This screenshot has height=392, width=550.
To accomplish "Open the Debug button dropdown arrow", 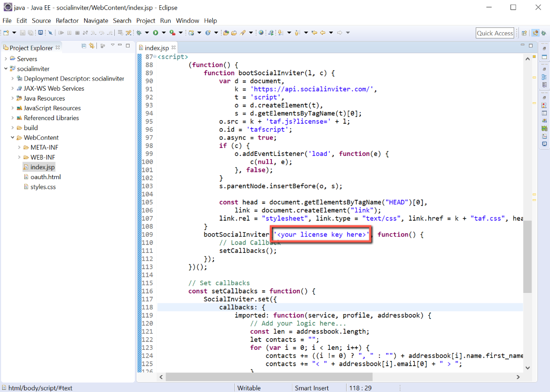I will pyautogui.click(x=147, y=33).
